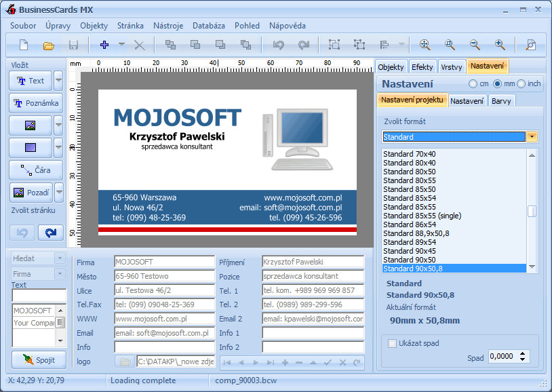Viewport: 552px width, 392px height.
Task: Click the Spojit button
Action: click(x=39, y=360)
